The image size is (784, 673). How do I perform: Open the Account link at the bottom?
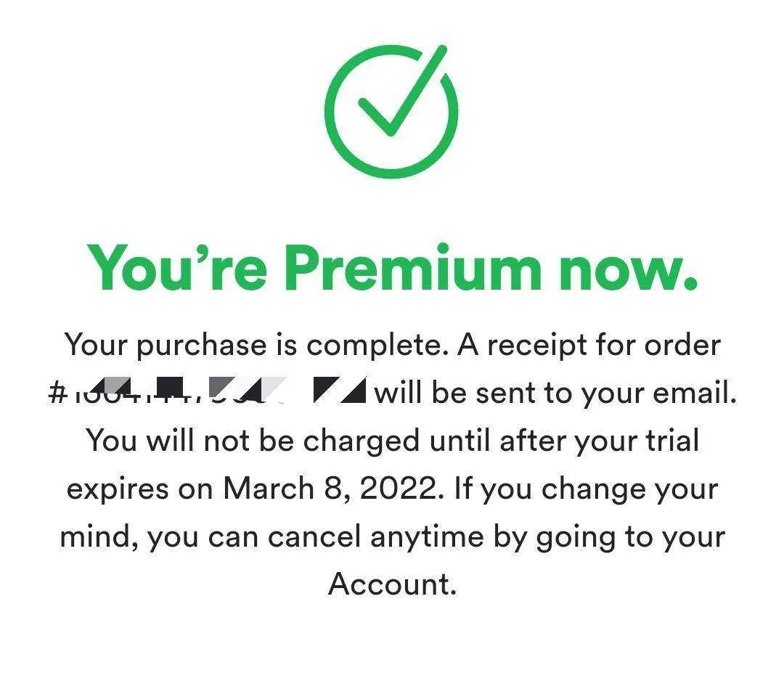point(393,584)
